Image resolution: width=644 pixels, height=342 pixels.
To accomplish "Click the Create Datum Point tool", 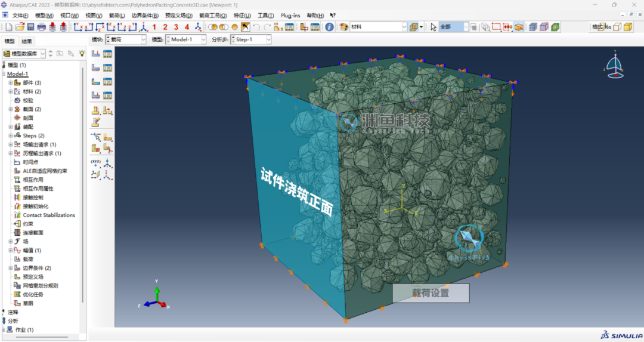I will [95, 163].
